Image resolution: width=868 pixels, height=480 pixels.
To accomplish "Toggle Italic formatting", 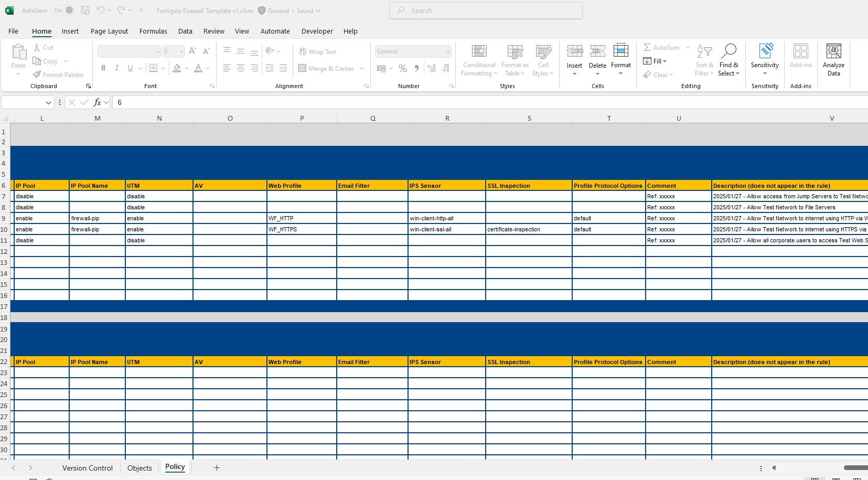I will pyautogui.click(x=116, y=68).
